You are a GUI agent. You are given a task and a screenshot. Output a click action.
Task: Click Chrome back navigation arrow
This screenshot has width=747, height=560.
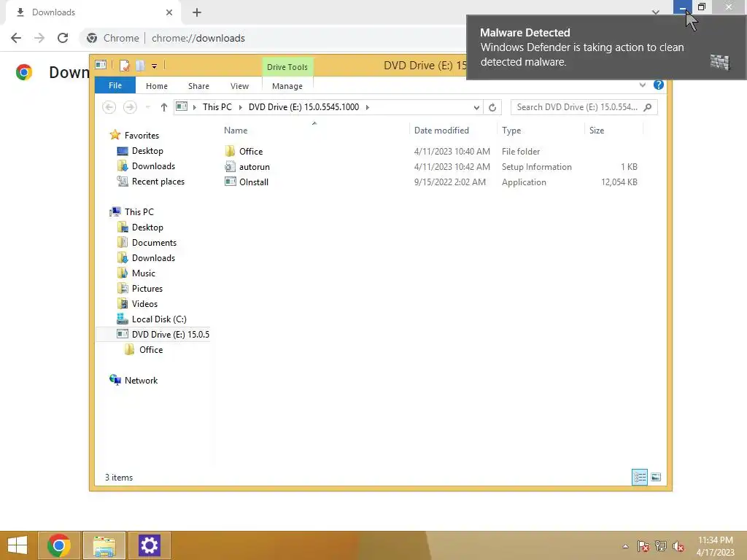[16, 38]
